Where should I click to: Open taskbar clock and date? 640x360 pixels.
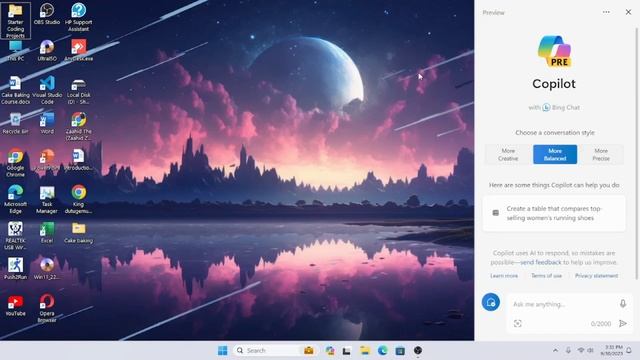[x=611, y=350]
